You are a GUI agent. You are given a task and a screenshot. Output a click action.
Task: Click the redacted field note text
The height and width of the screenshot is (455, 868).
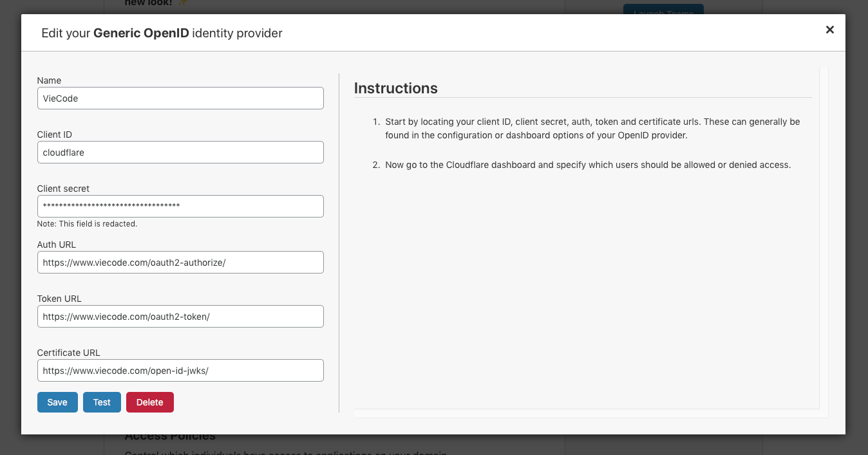[87, 224]
